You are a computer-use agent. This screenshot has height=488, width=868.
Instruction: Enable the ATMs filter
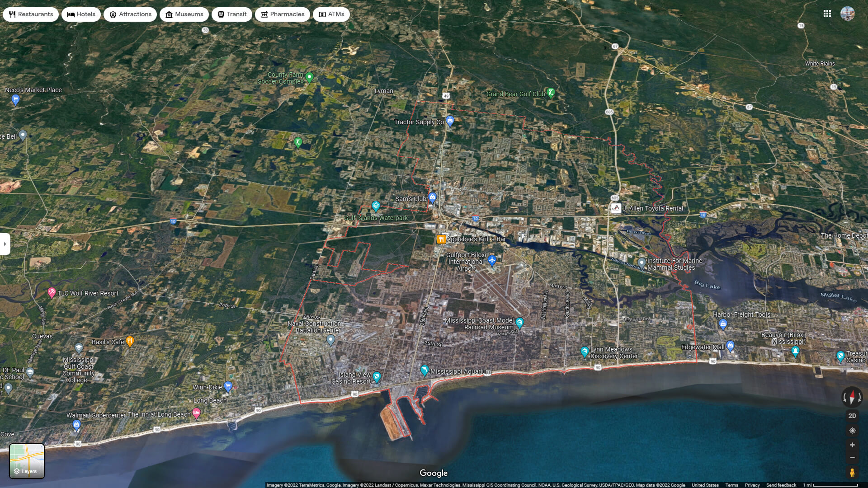[331, 14]
